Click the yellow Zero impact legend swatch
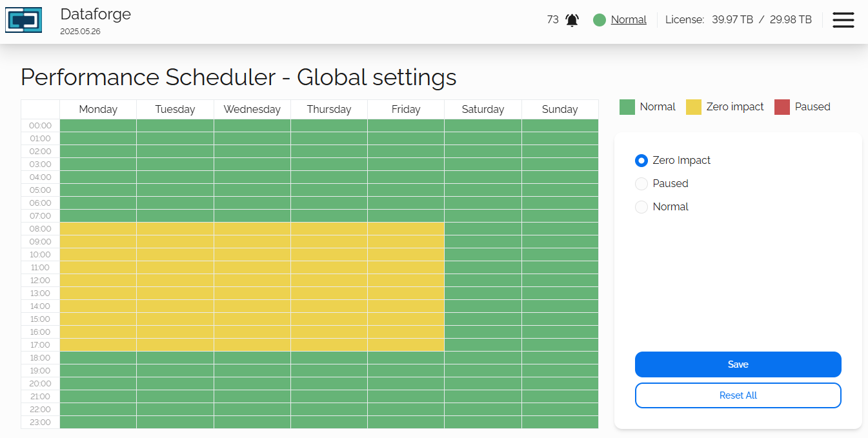Viewport: 868px width, 438px height. 694,107
